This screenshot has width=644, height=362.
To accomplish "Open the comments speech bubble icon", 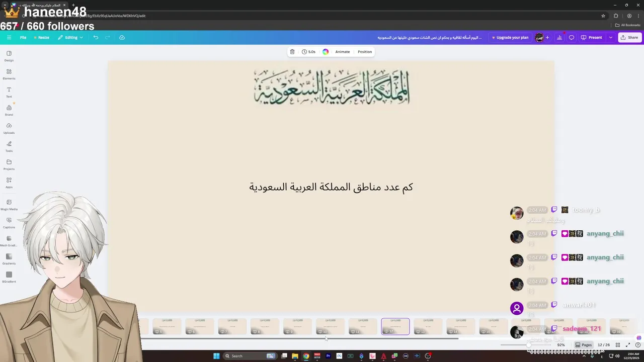I will tap(571, 38).
